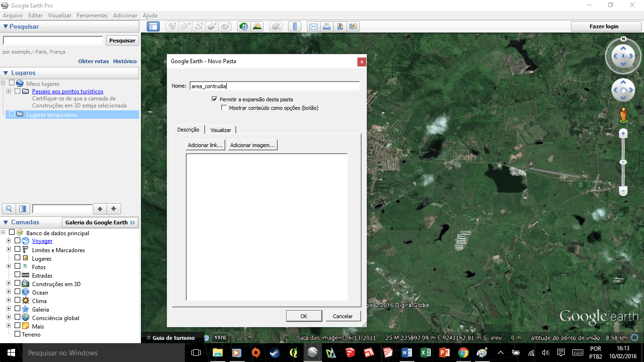The height and width of the screenshot is (362, 644).
Task: Collapse the Camadas panel
Action: coord(6,222)
